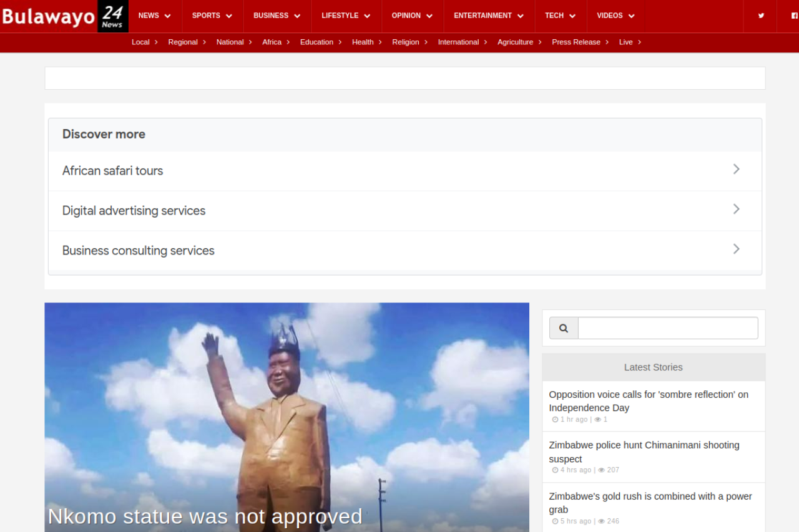
Task: Expand the News dropdown menu
Action: [154, 16]
